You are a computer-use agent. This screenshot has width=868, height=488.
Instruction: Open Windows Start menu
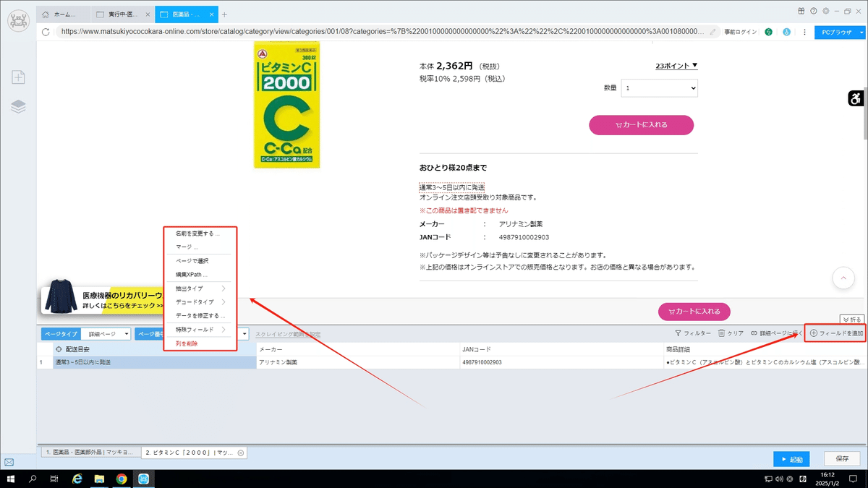(x=12, y=479)
